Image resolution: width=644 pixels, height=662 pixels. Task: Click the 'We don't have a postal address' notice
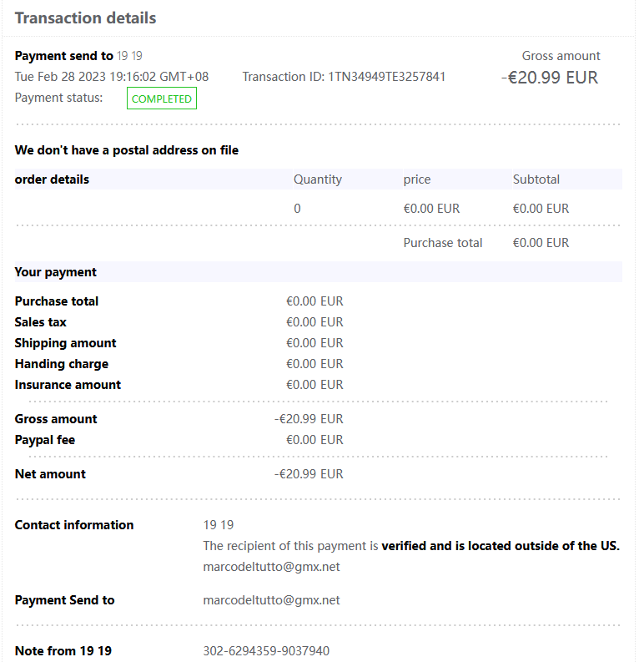click(x=126, y=150)
